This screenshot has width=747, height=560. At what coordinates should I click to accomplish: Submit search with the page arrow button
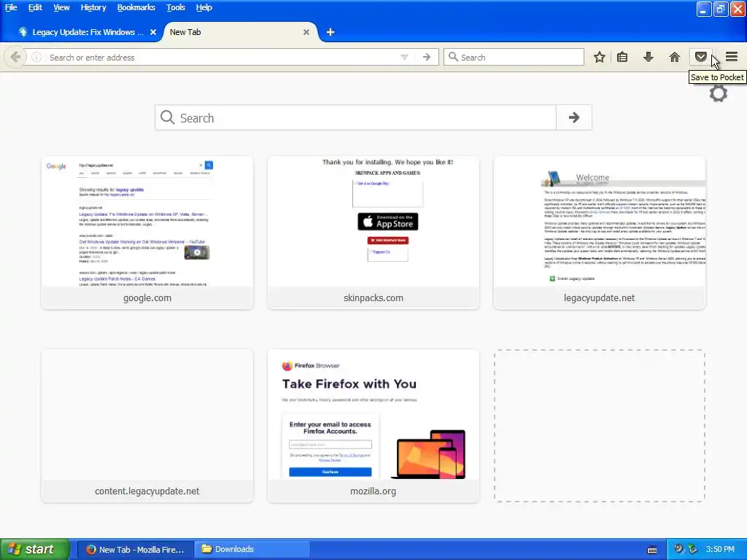(574, 117)
